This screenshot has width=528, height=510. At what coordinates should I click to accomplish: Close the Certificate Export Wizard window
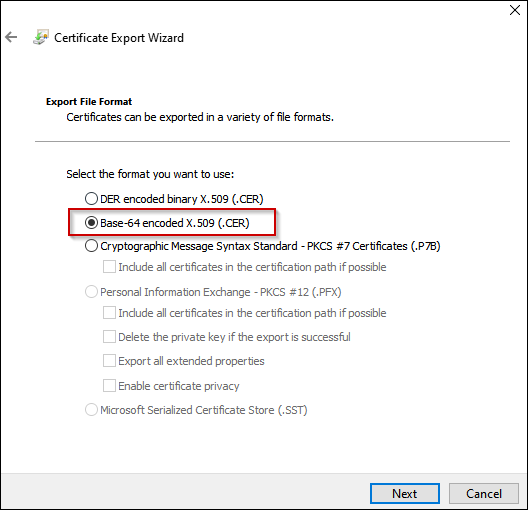coord(515,10)
